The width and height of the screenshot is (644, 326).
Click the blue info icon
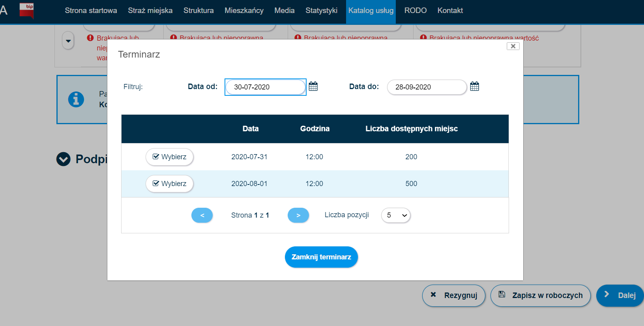tap(76, 99)
